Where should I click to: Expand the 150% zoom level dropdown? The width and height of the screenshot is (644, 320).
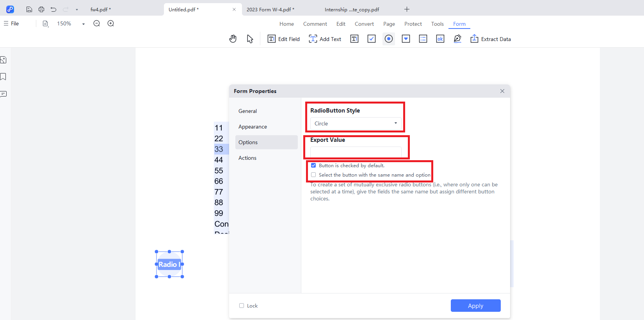pos(83,24)
